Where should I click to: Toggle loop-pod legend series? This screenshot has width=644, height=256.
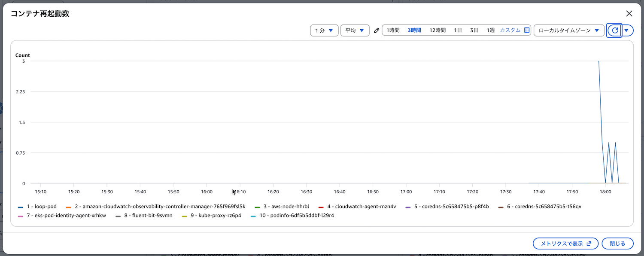tap(41, 207)
